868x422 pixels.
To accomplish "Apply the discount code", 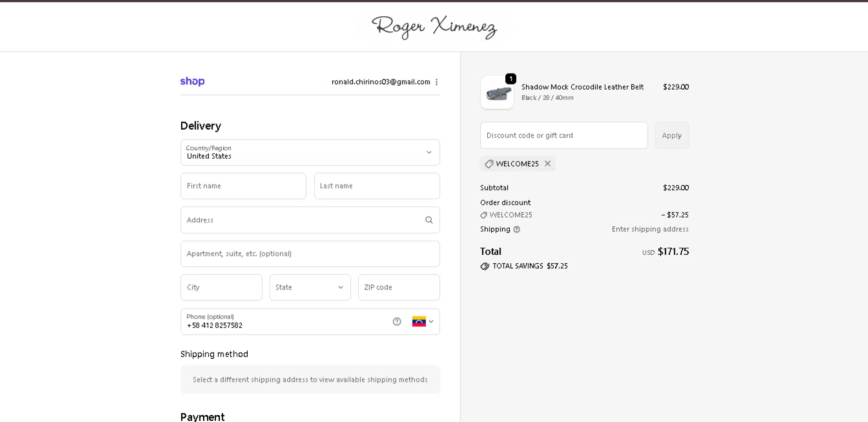I will pos(672,135).
